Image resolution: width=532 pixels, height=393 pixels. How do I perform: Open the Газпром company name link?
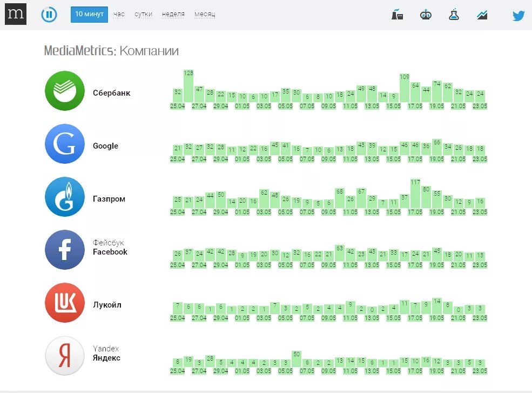click(x=109, y=199)
